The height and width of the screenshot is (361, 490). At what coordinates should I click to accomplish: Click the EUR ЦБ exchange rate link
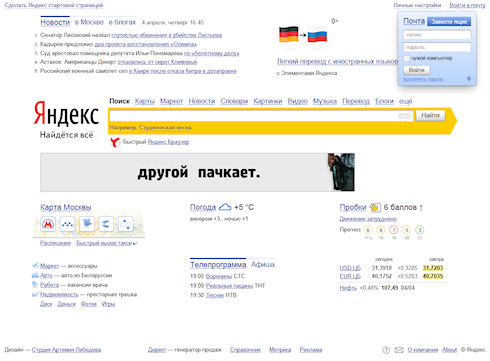[350, 276]
